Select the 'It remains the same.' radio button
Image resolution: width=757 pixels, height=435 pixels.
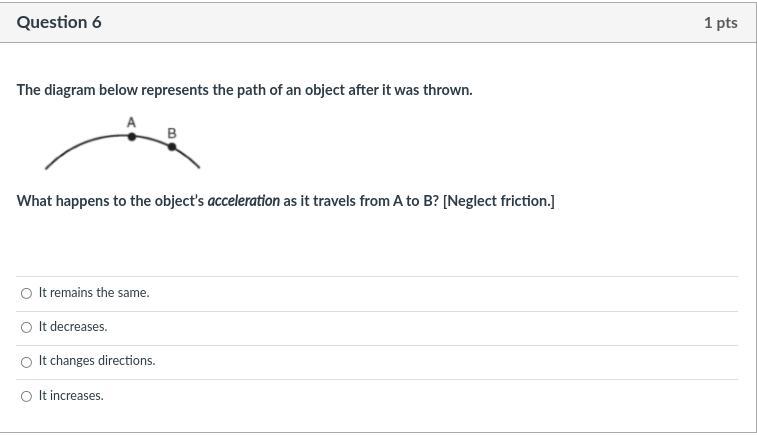(x=27, y=294)
